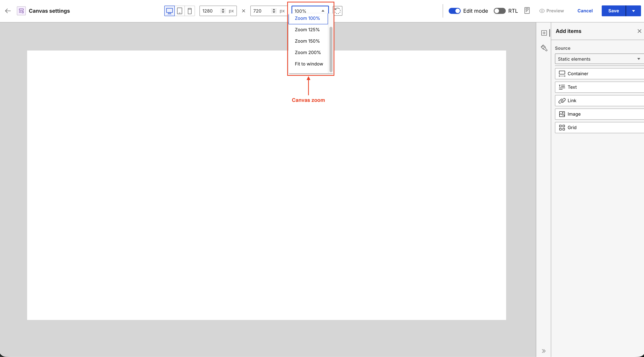Add a Grid element

click(x=599, y=127)
